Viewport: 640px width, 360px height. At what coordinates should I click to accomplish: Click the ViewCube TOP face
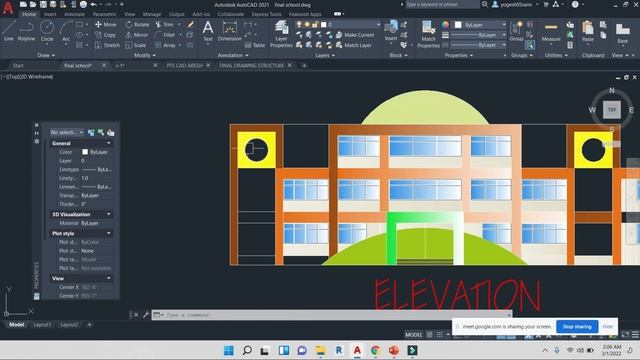coord(611,109)
